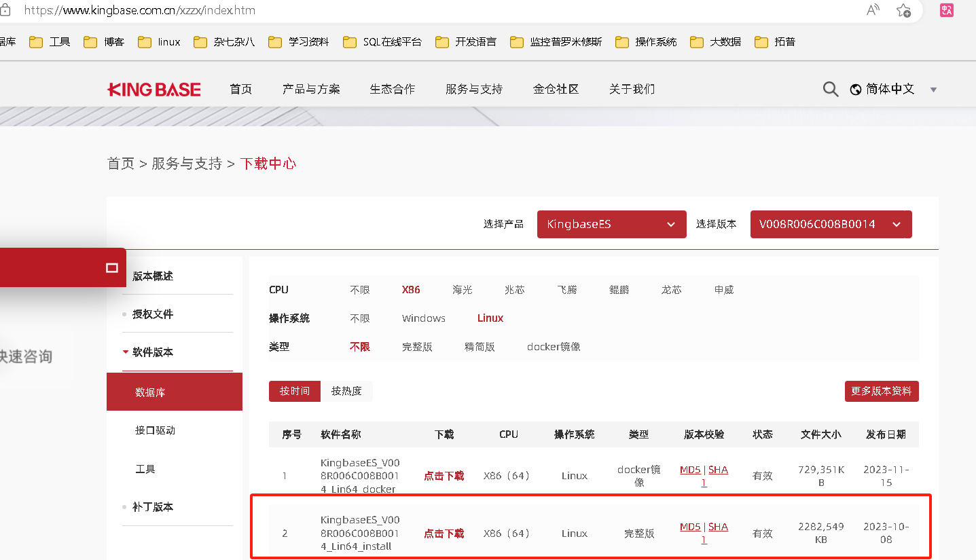Click the globe language icon
This screenshot has width=976, height=560.
(x=856, y=90)
